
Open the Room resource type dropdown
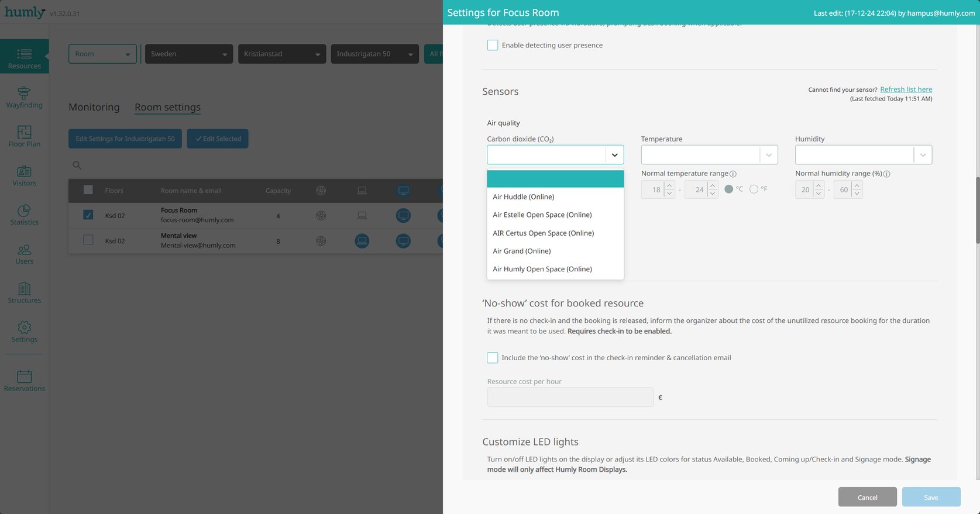(x=102, y=54)
